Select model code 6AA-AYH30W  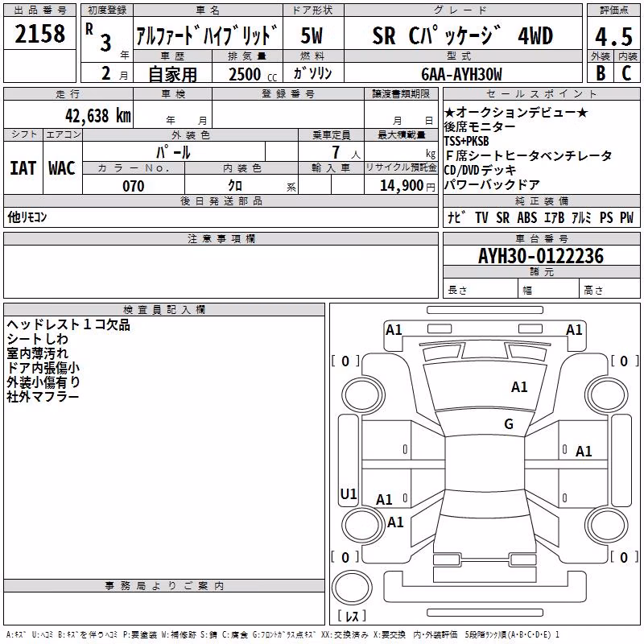pos(461,74)
